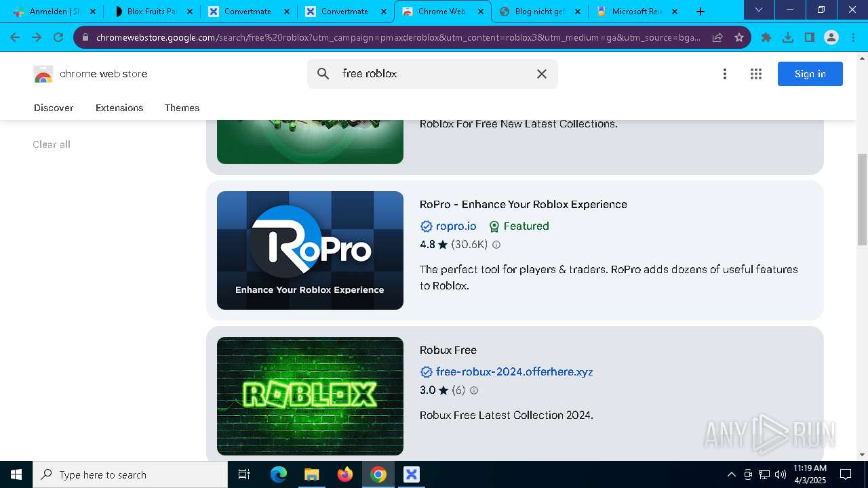The height and width of the screenshot is (488, 868).
Task: Click Clear all filters
Action: (x=52, y=144)
